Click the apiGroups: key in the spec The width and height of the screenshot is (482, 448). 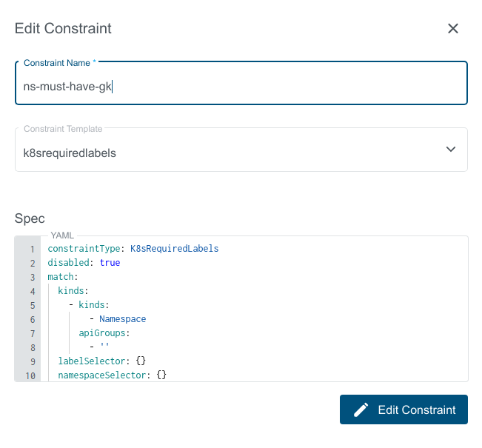(x=102, y=333)
